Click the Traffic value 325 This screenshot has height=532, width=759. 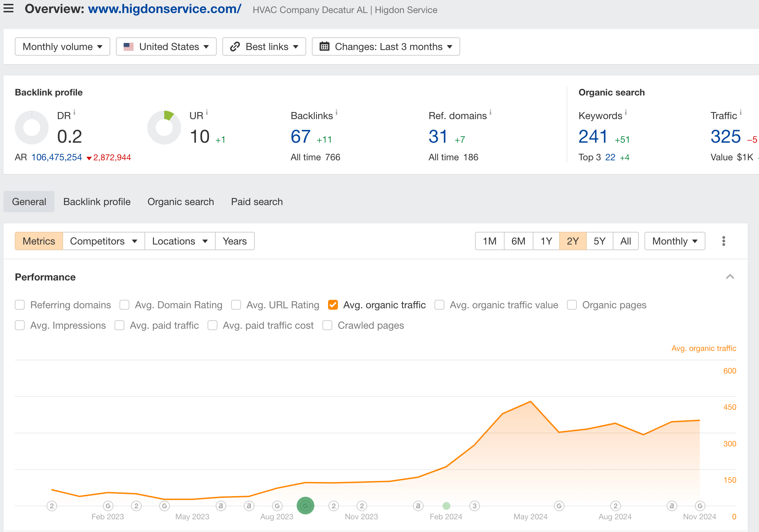pyautogui.click(x=726, y=137)
